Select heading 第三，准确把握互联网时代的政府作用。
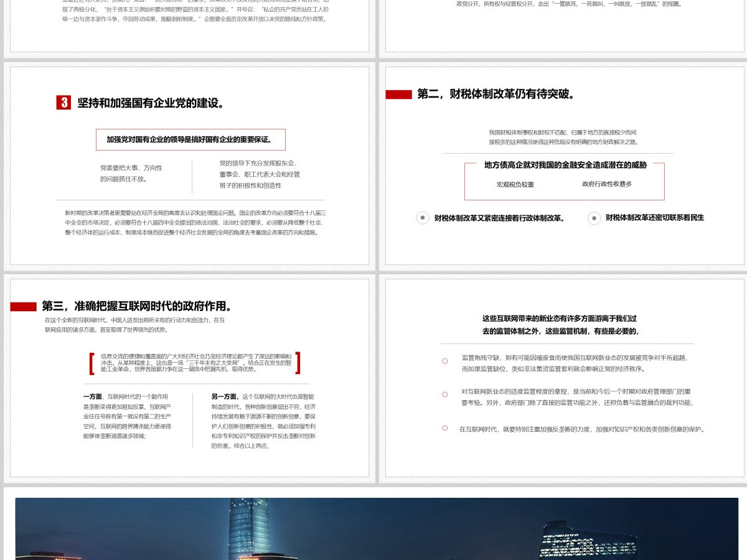Viewport: 747px width, 560px height. 138,306
